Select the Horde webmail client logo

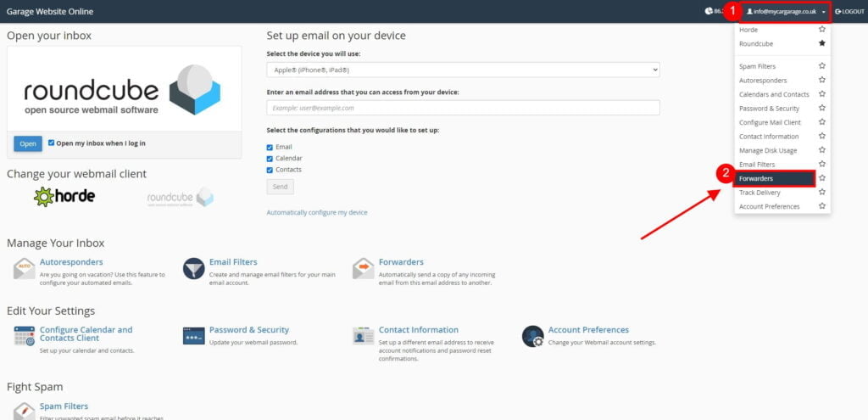[x=64, y=196]
